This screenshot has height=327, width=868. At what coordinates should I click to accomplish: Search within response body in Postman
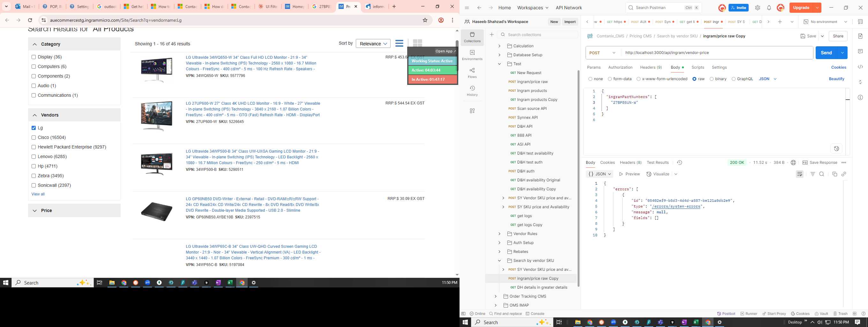[x=821, y=174]
